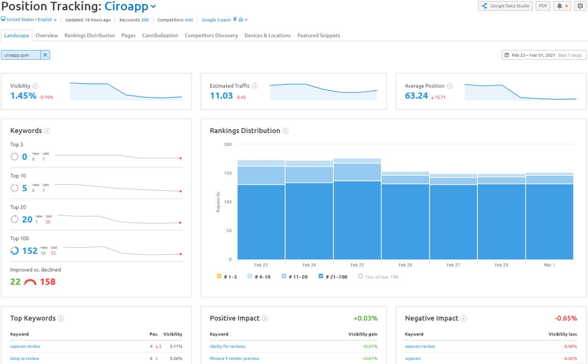Click Average Position info icon

450,86
